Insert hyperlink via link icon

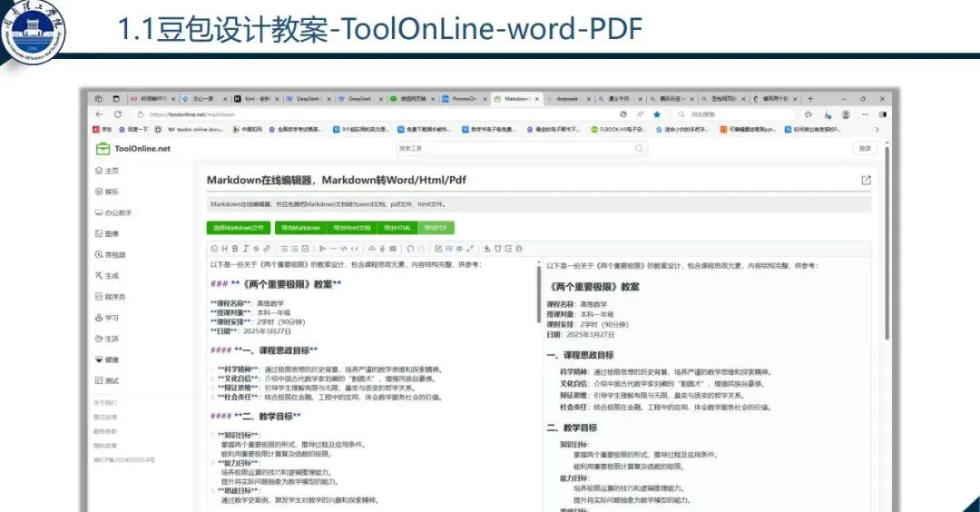266,248
